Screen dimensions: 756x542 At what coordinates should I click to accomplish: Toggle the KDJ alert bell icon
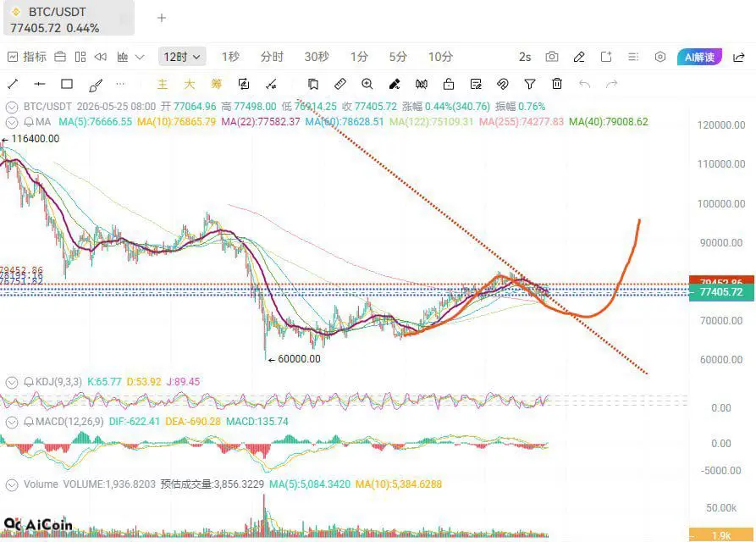click(x=29, y=382)
